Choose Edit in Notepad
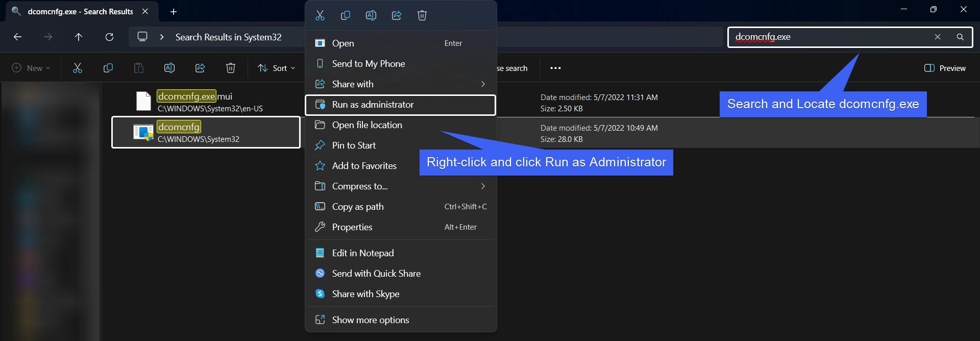The width and height of the screenshot is (980, 341). click(x=401, y=253)
